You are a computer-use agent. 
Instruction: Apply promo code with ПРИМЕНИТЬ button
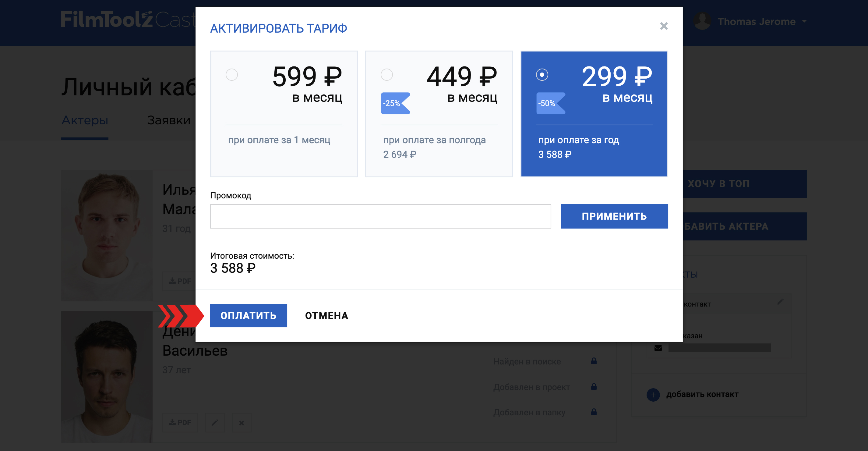click(x=614, y=216)
